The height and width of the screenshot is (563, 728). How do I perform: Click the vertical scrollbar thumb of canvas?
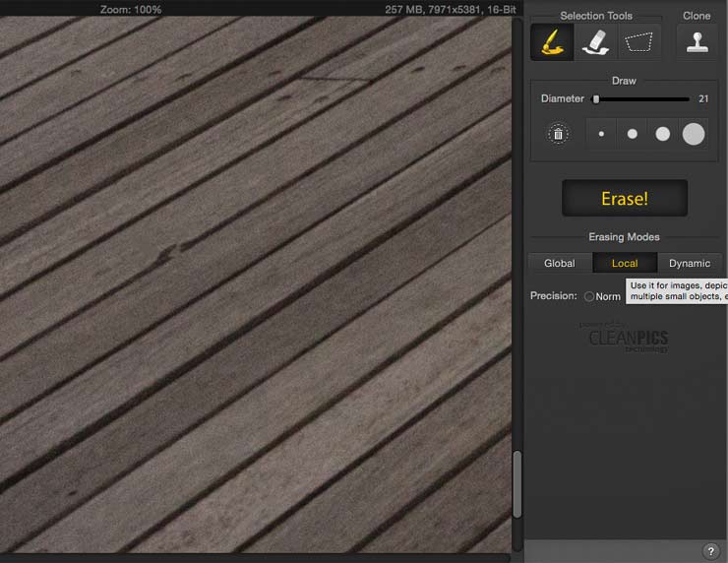click(x=517, y=484)
